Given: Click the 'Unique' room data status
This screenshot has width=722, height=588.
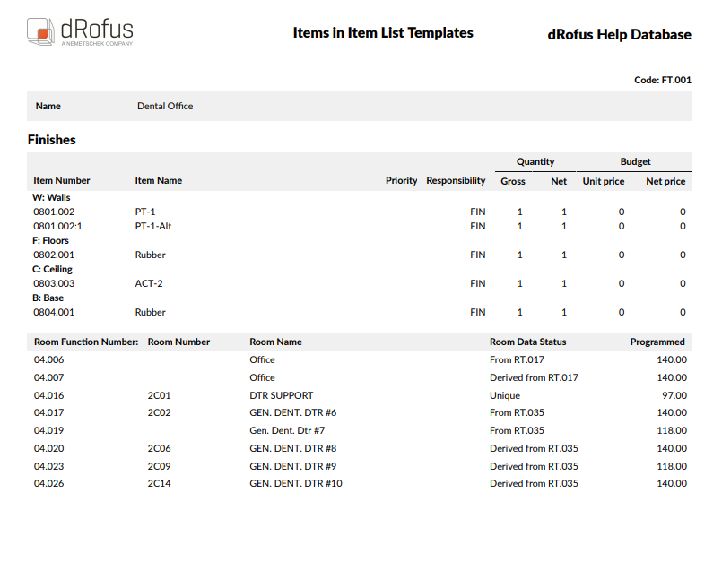Looking at the screenshot, I should pyautogui.click(x=504, y=395).
